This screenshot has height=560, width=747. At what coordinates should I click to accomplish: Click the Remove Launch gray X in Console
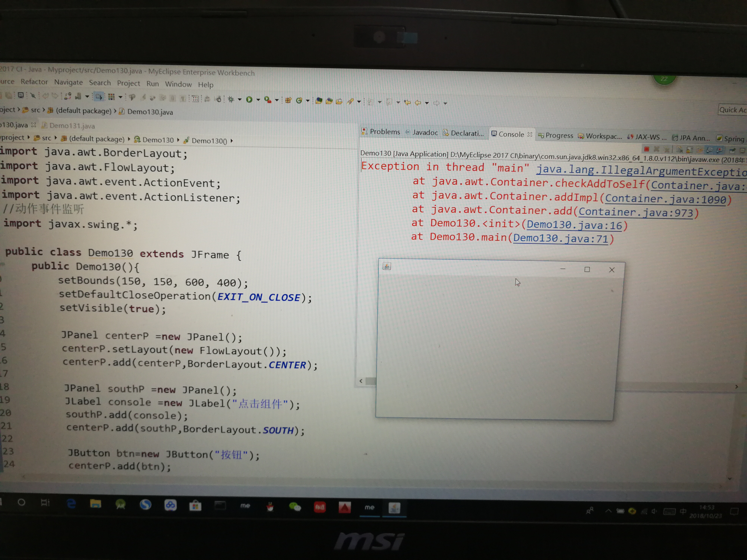pyautogui.click(x=656, y=149)
